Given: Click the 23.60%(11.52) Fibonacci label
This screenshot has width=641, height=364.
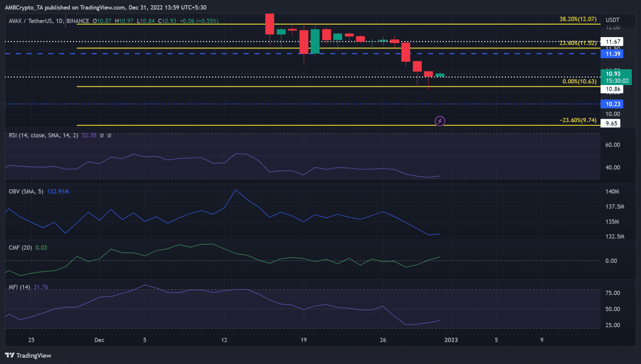Looking at the screenshot, I should point(578,43).
